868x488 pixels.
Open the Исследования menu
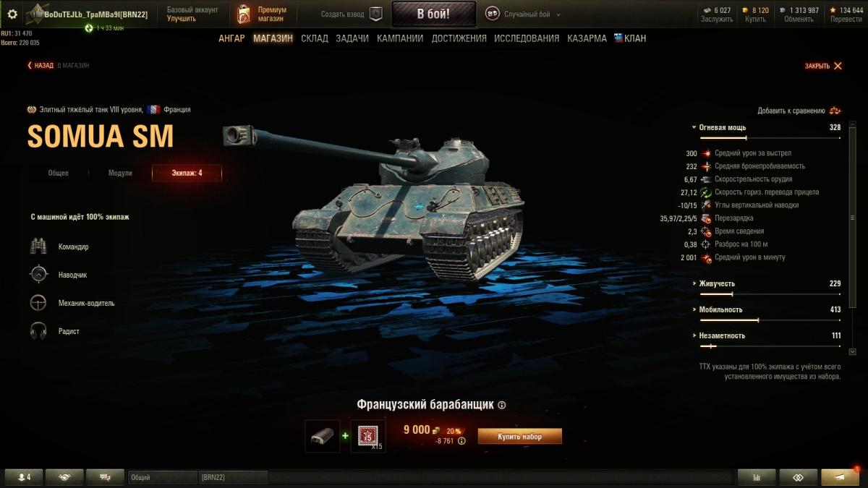(527, 38)
